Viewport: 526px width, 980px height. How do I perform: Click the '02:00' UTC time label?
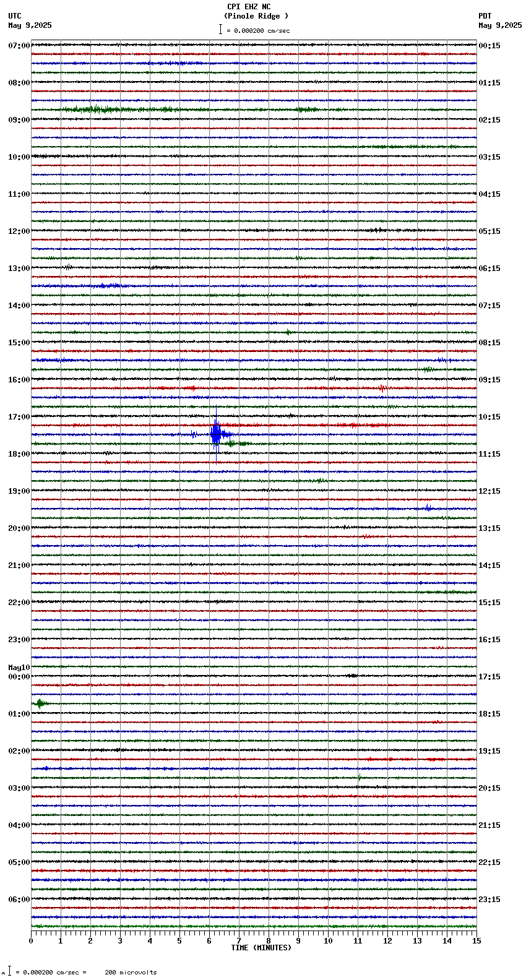tap(19, 751)
